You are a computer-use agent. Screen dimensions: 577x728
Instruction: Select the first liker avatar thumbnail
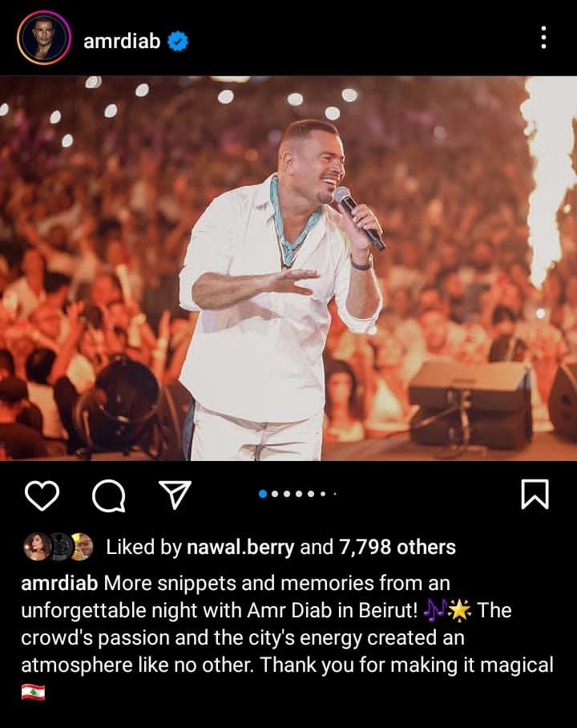click(37, 547)
